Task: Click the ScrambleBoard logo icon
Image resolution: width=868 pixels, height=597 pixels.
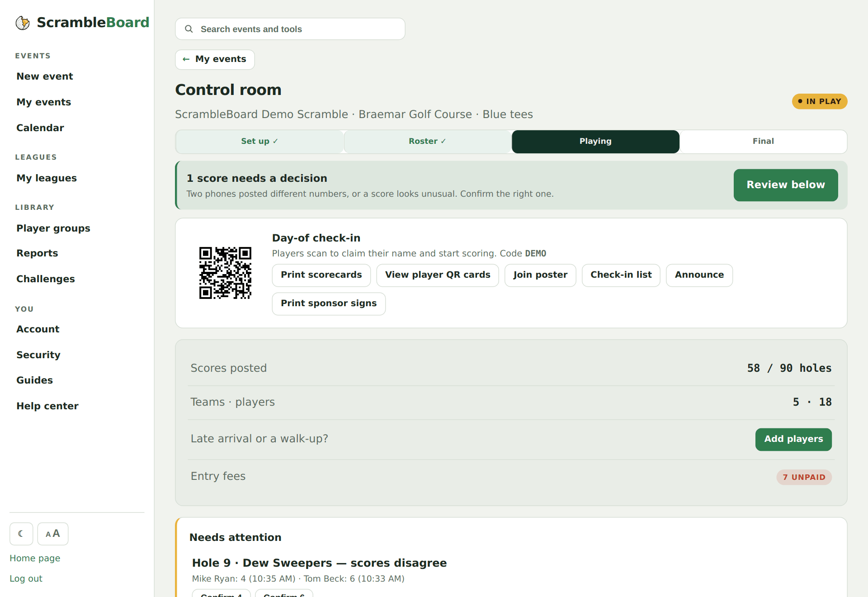Action: (23, 23)
